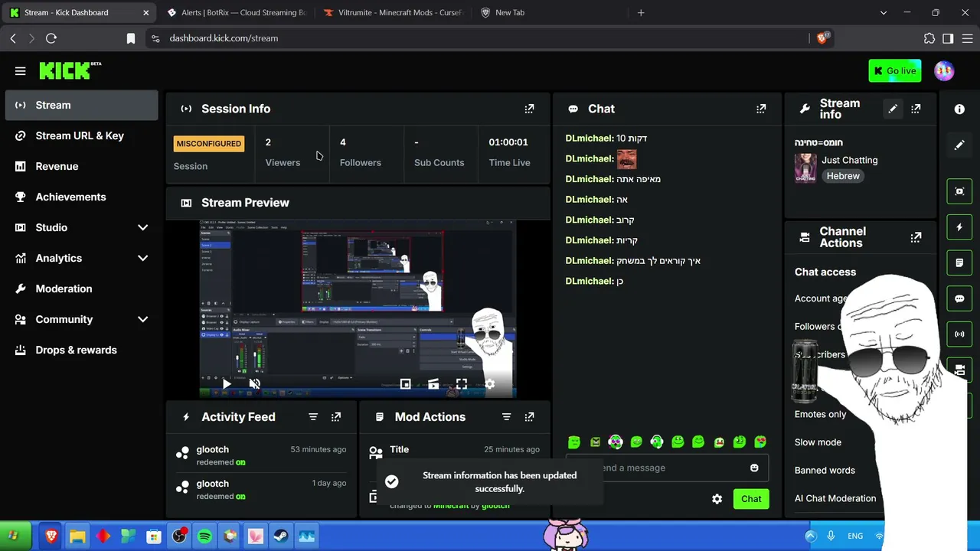Screen dimensions: 980x551
Task: Open OBS Studio from the taskbar
Action: (x=180, y=536)
